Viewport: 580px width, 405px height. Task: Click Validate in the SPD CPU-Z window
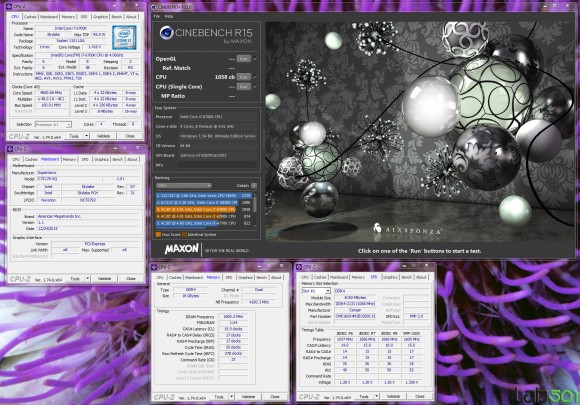[x=393, y=396]
